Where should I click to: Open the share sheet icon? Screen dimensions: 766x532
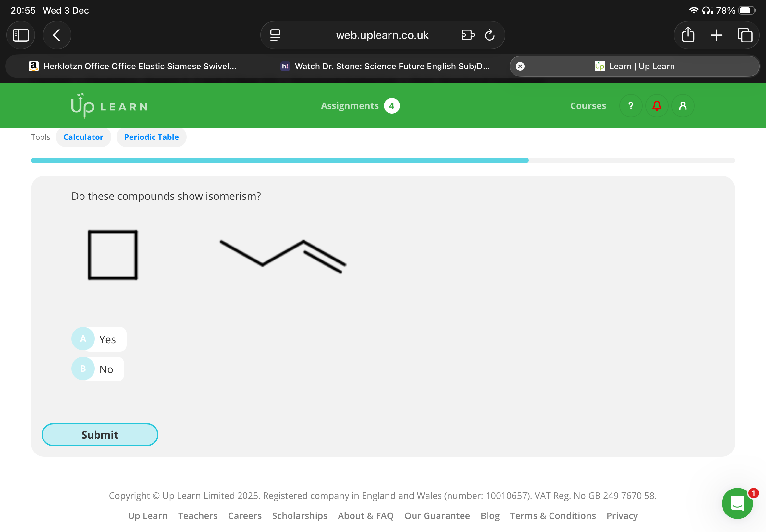click(688, 35)
